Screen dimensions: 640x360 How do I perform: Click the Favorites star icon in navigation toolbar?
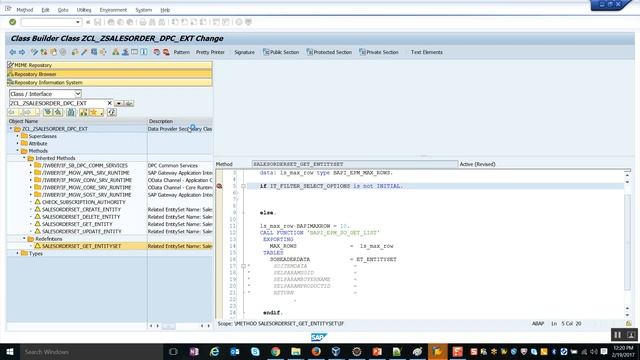click(x=93, y=113)
